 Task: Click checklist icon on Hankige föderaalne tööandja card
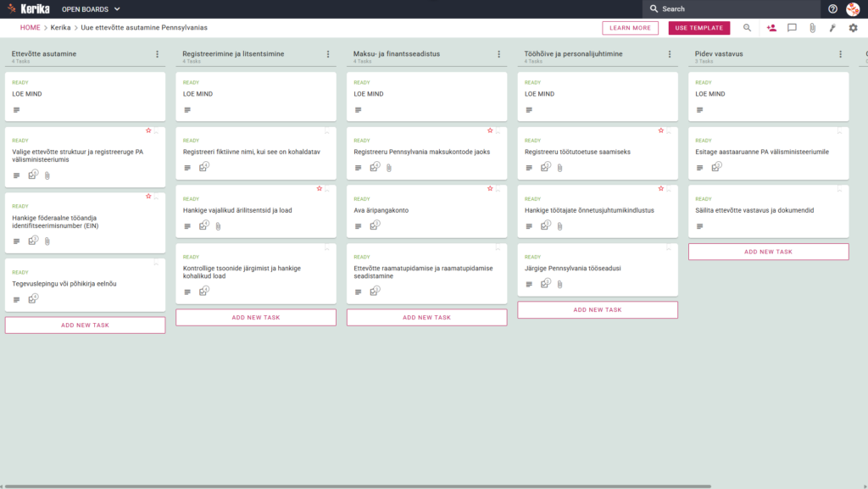point(33,241)
